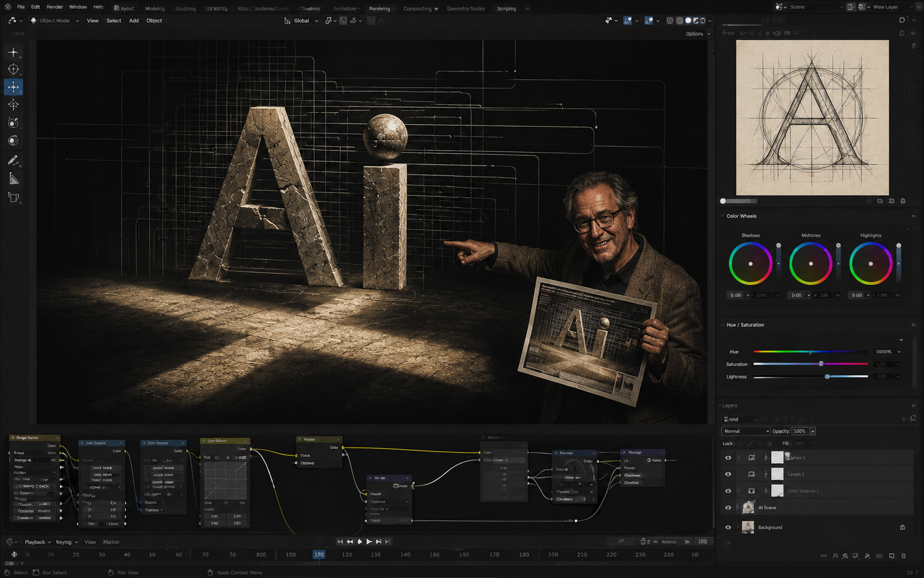Expand the Options dropdown
This screenshot has width=924, height=578.
point(698,34)
